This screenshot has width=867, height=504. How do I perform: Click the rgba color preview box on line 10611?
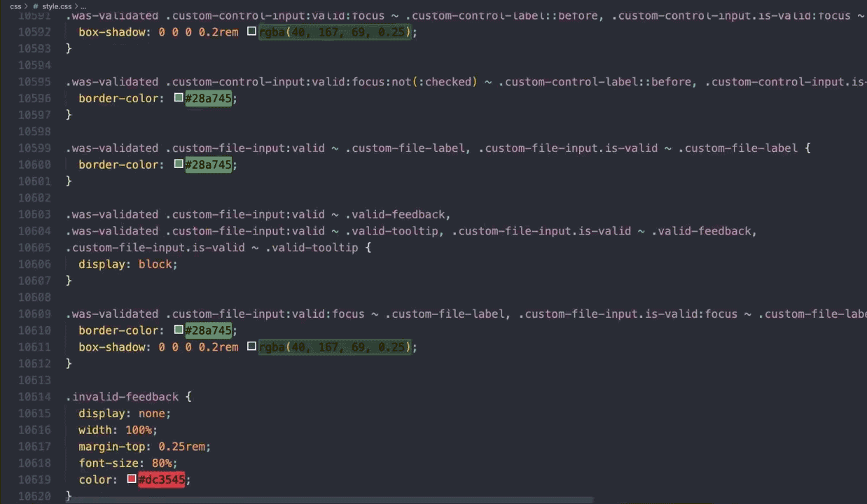[251, 346]
